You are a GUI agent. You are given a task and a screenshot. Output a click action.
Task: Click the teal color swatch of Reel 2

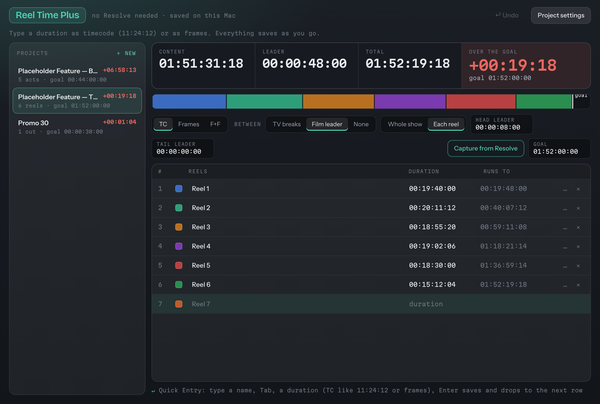click(179, 208)
